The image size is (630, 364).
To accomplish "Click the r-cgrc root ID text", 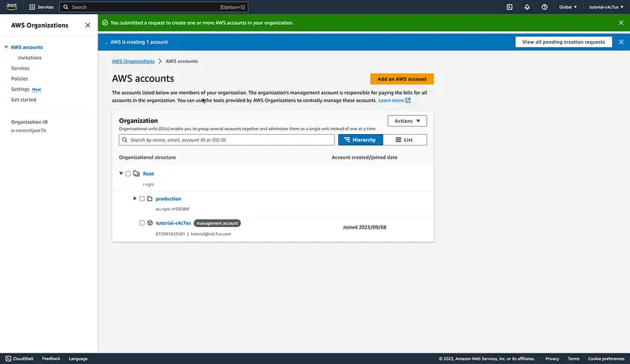I will [148, 184].
